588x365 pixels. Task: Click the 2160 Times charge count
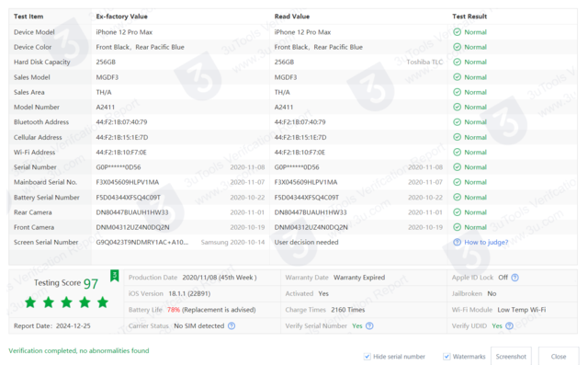pyautogui.click(x=347, y=310)
